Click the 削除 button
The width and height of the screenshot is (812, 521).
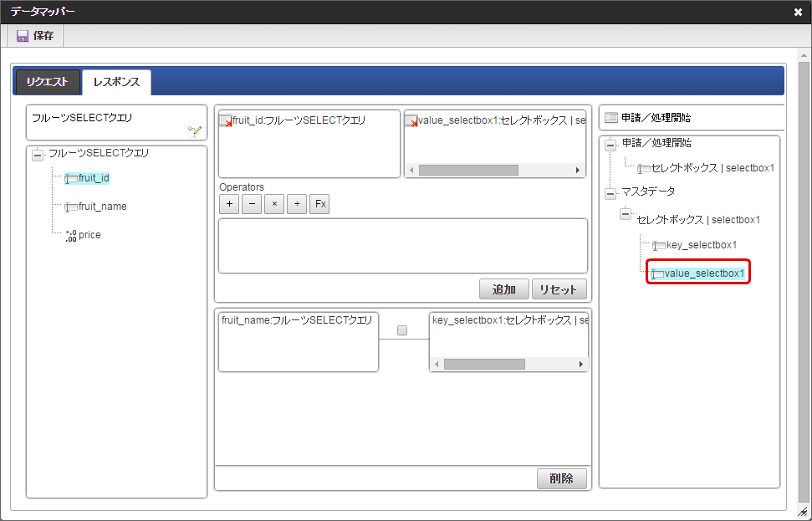pos(562,478)
